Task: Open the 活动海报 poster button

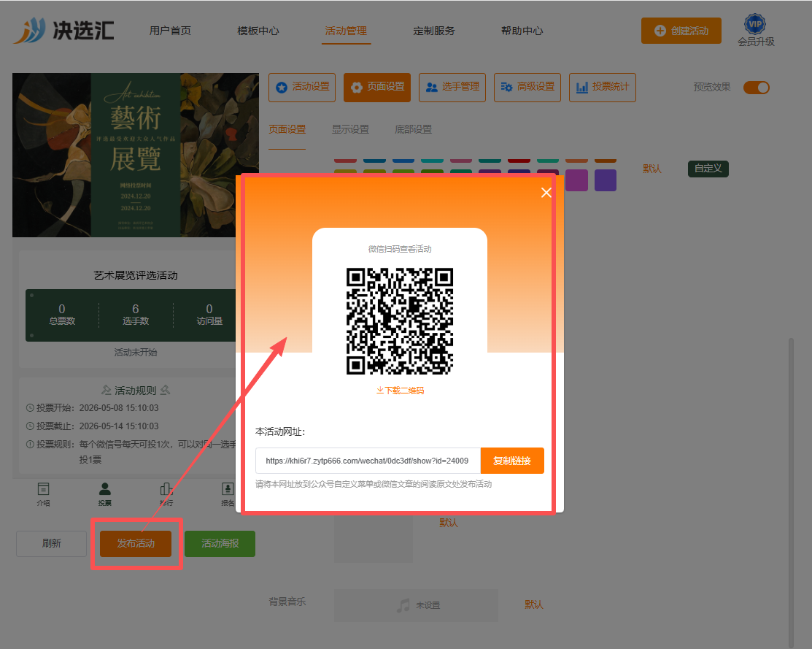Action: point(220,543)
